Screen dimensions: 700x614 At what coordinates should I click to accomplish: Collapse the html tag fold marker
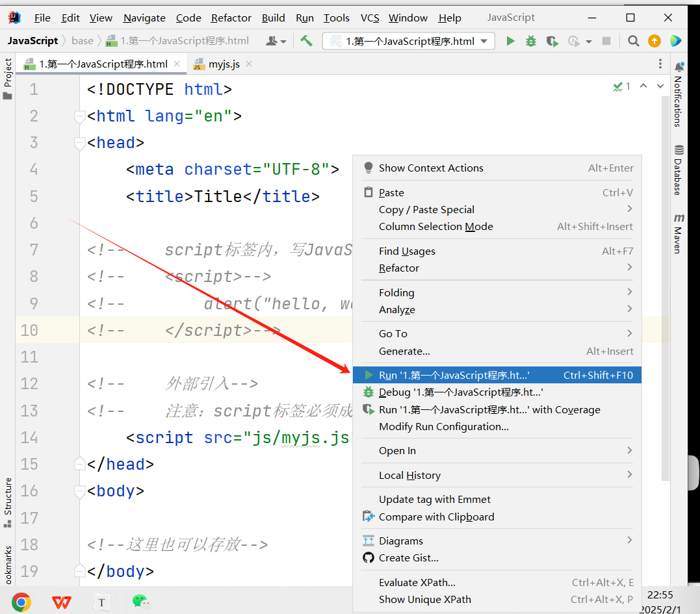79,117
